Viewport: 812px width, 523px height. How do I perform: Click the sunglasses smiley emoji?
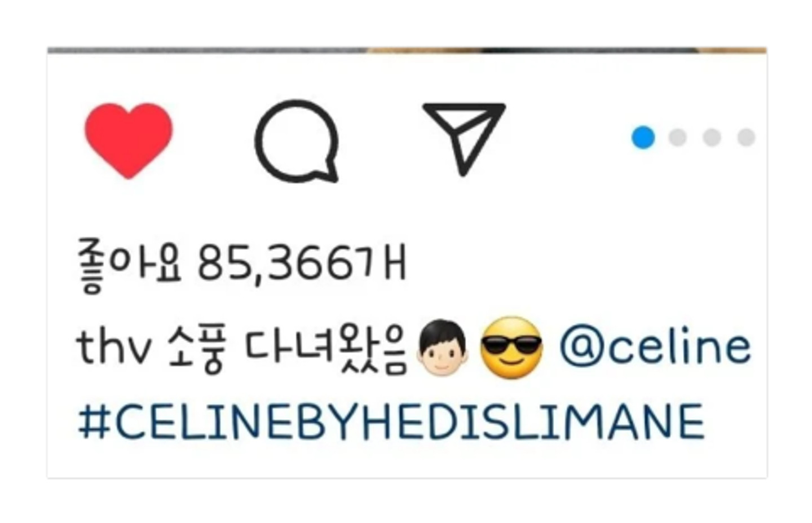point(511,348)
